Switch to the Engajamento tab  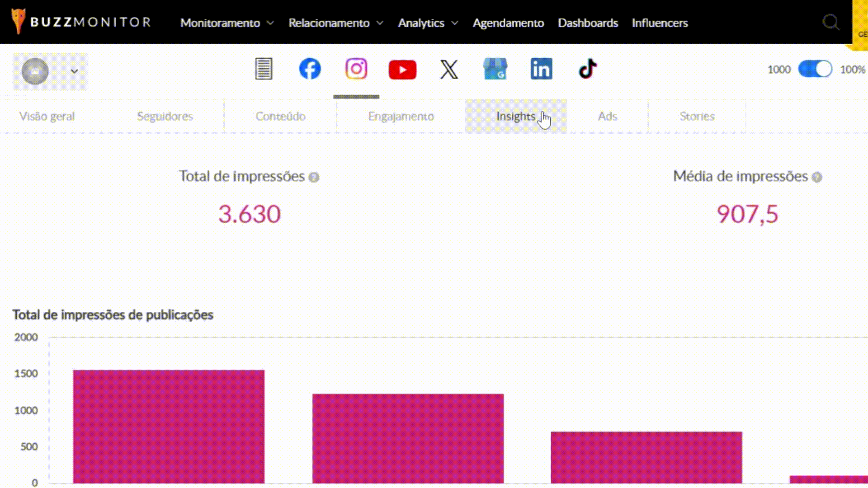click(x=401, y=116)
